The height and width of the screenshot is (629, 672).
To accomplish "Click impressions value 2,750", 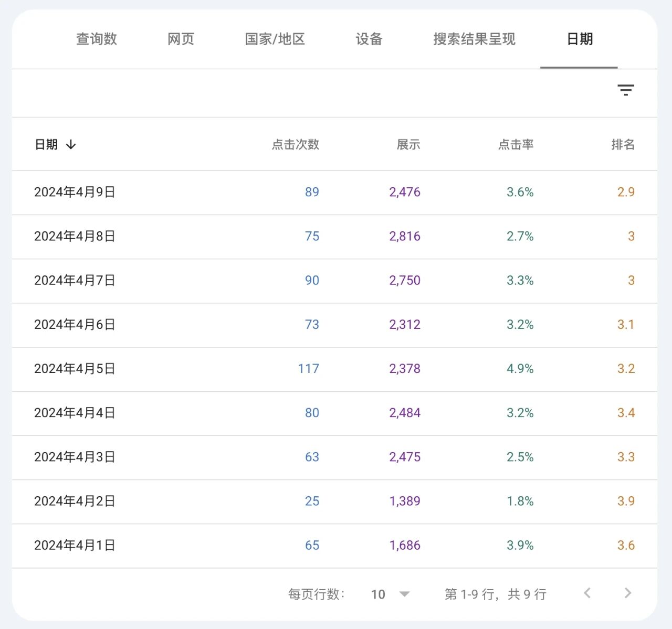I will [405, 281].
